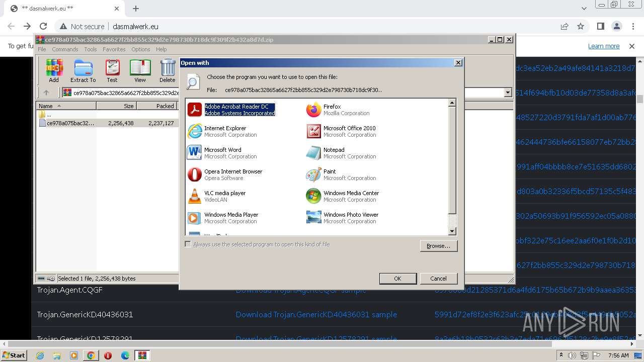Choose Paint from the program list
Viewport: 644px width, 362px height.
click(x=341, y=174)
